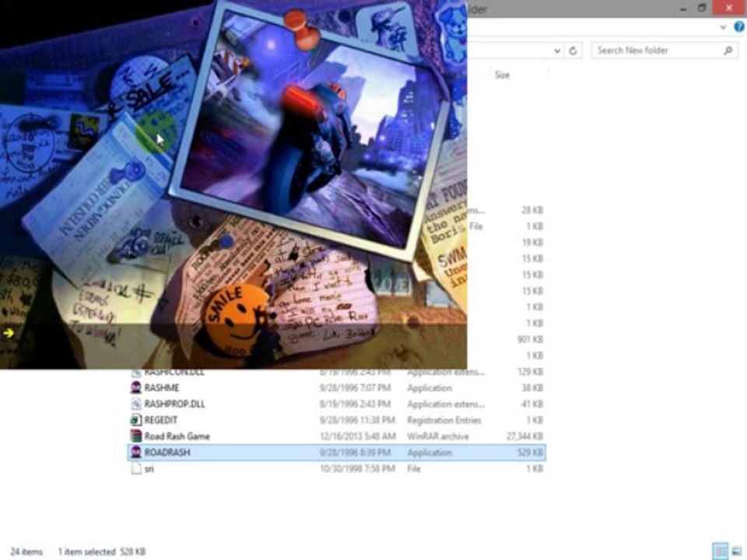Click the WinRAR archive type cell

click(438, 436)
